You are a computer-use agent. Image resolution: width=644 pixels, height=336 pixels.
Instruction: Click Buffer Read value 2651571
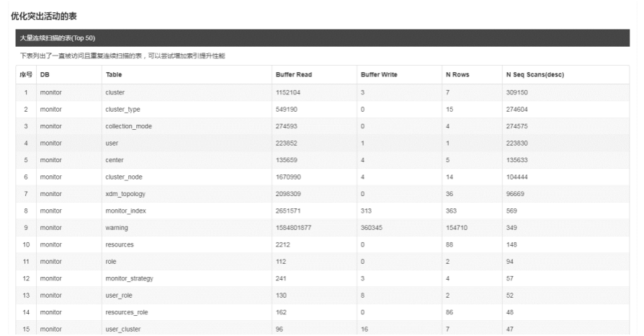[x=288, y=211]
